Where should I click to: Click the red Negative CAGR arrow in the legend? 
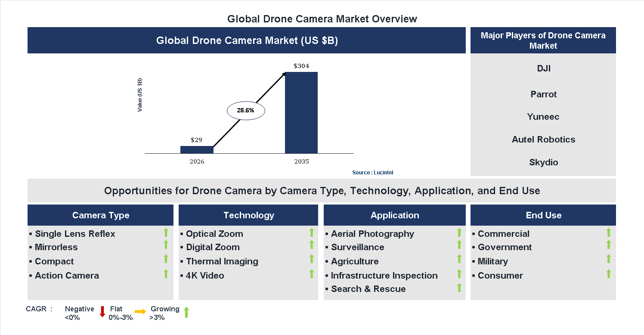[x=102, y=312]
